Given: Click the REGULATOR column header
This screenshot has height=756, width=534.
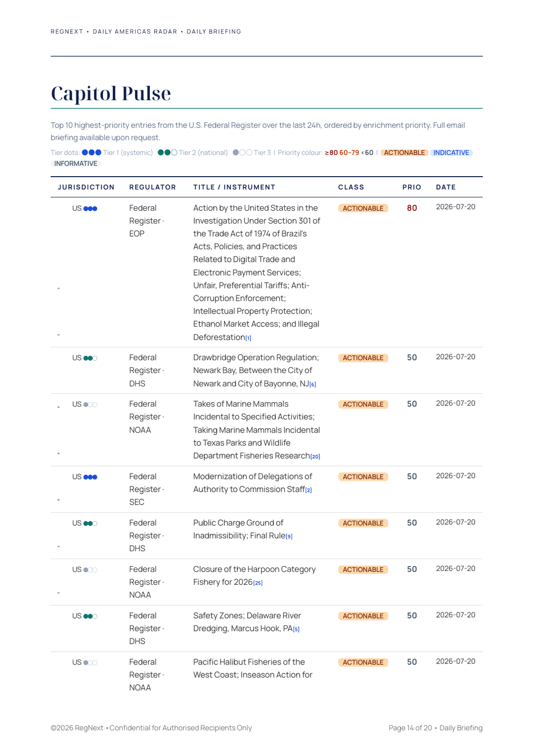Looking at the screenshot, I should (153, 187).
